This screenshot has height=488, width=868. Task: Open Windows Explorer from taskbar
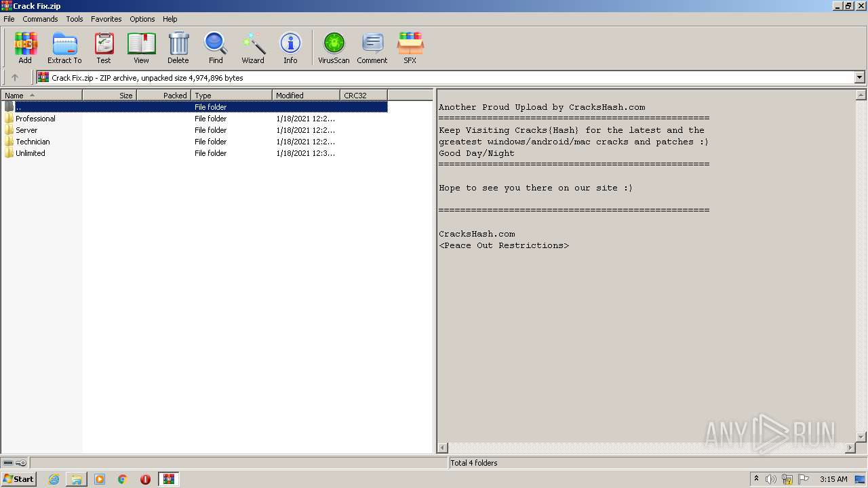point(77,479)
